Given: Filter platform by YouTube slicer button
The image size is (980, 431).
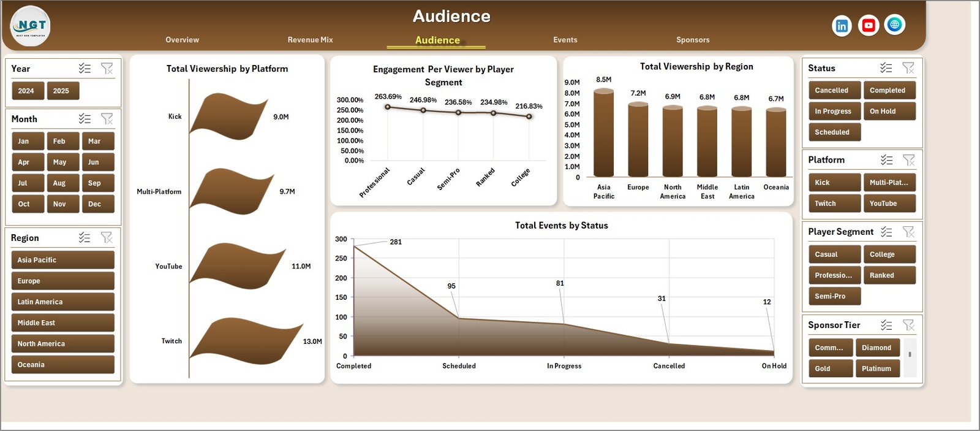Looking at the screenshot, I should (x=889, y=203).
